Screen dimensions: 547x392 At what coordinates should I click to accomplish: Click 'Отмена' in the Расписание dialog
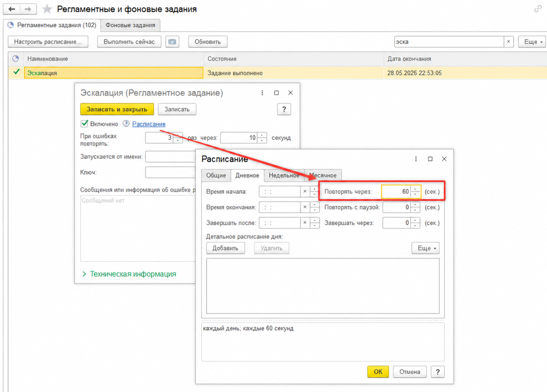click(x=410, y=372)
